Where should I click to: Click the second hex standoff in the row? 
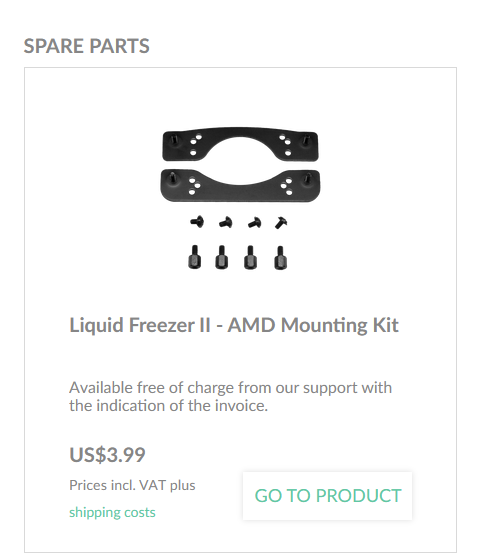coord(221,257)
